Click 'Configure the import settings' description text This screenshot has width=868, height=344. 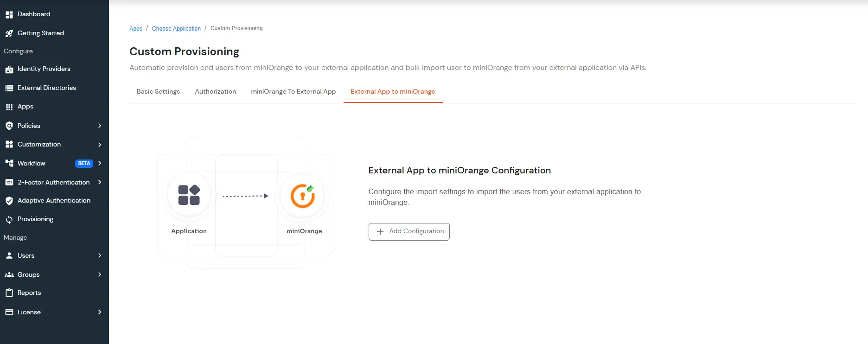(504, 197)
